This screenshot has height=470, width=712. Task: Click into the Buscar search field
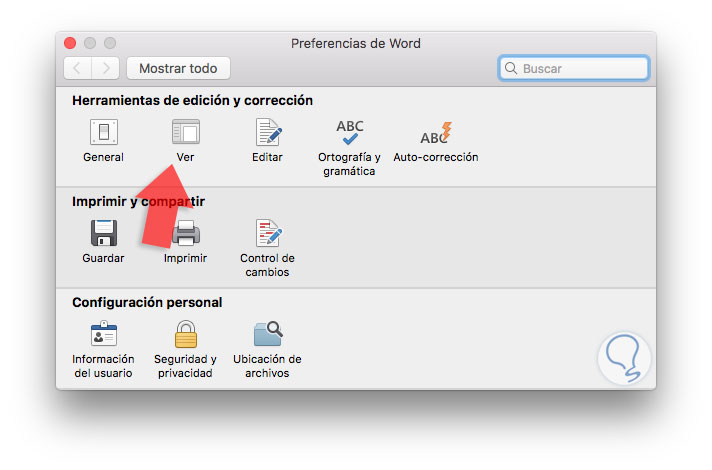click(574, 68)
